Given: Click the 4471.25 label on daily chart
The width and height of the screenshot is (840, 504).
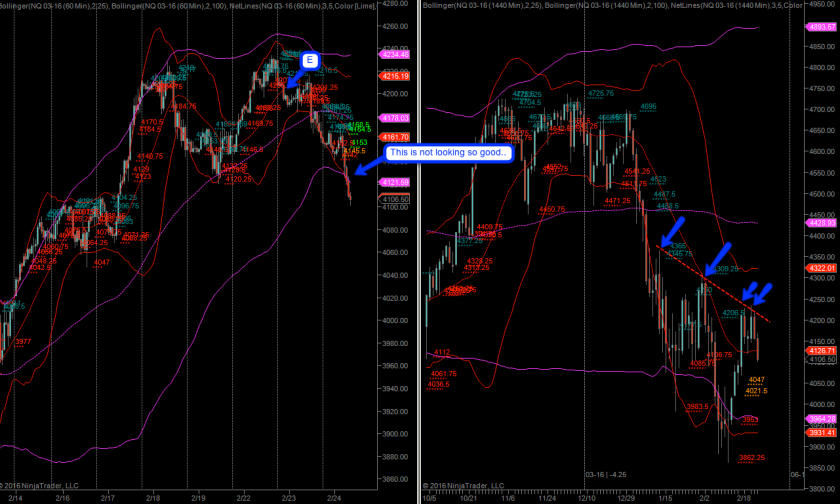Looking at the screenshot, I should click(618, 201).
